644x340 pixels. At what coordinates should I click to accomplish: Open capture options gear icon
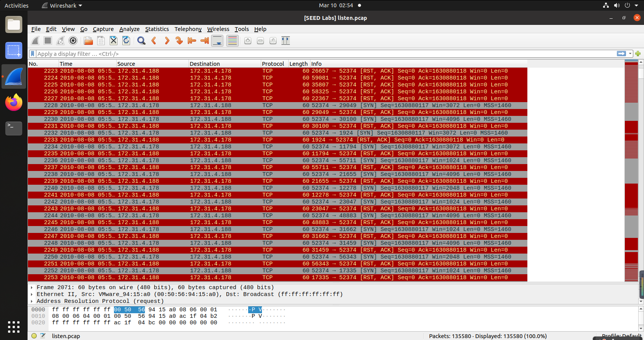point(73,41)
